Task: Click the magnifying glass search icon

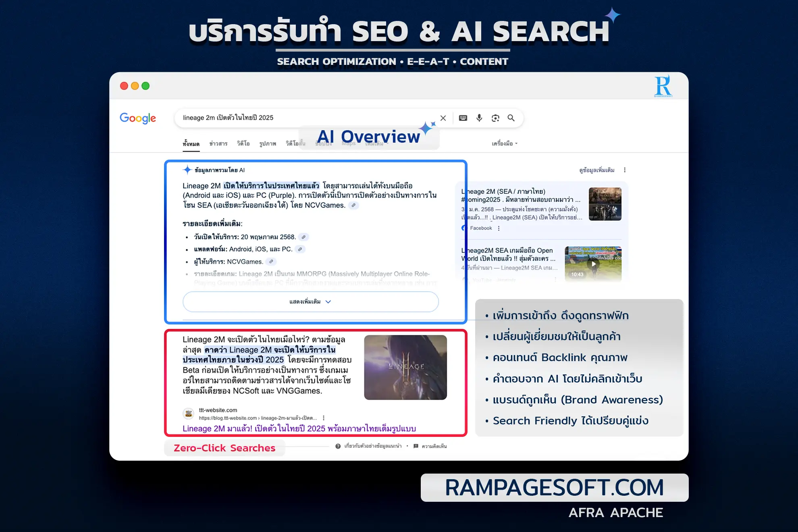Action: tap(511, 118)
